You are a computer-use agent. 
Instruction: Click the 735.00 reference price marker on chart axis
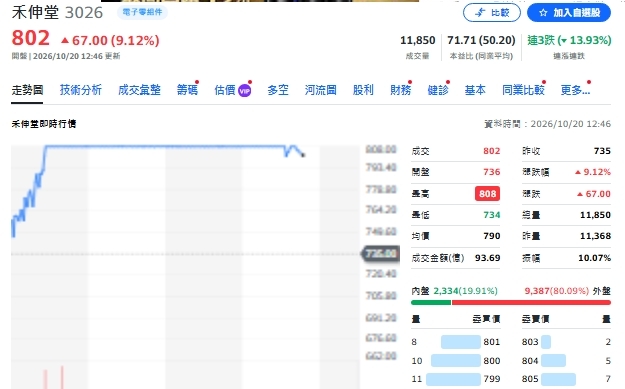coord(381,254)
